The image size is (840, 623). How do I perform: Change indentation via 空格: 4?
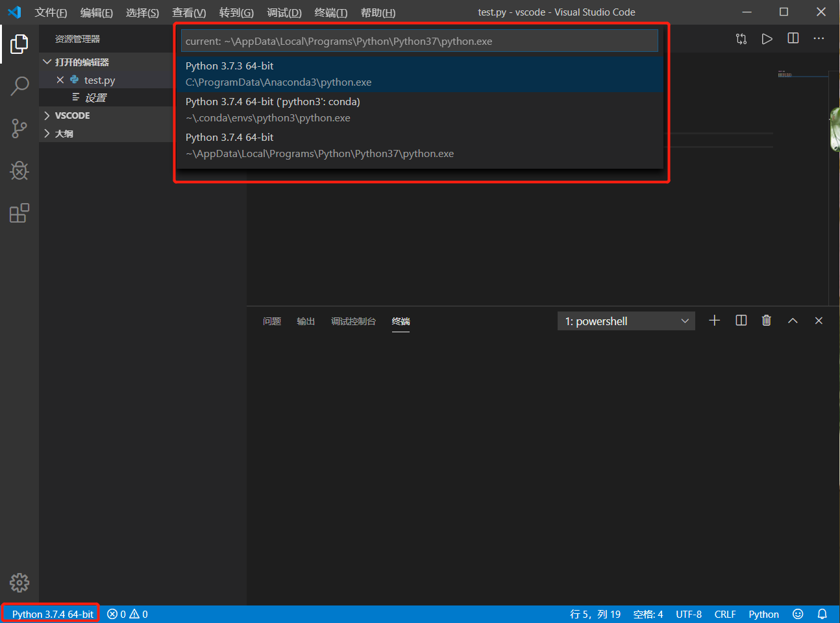pos(648,614)
